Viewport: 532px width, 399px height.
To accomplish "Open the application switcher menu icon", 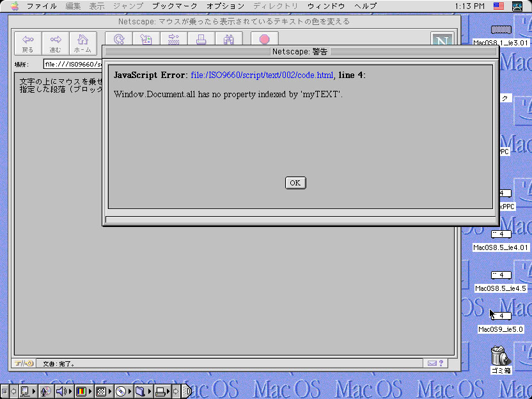I will click(x=517, y=6).
